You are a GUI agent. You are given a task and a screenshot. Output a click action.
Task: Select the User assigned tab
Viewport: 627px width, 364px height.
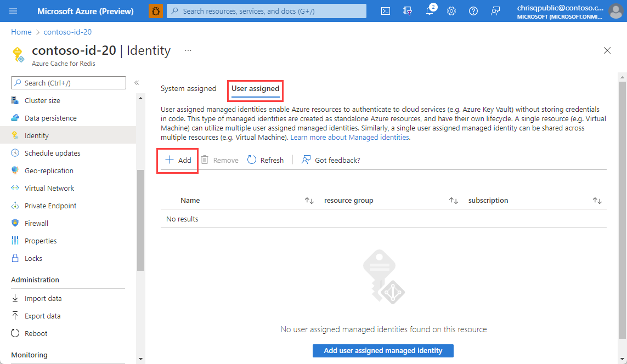256,89
